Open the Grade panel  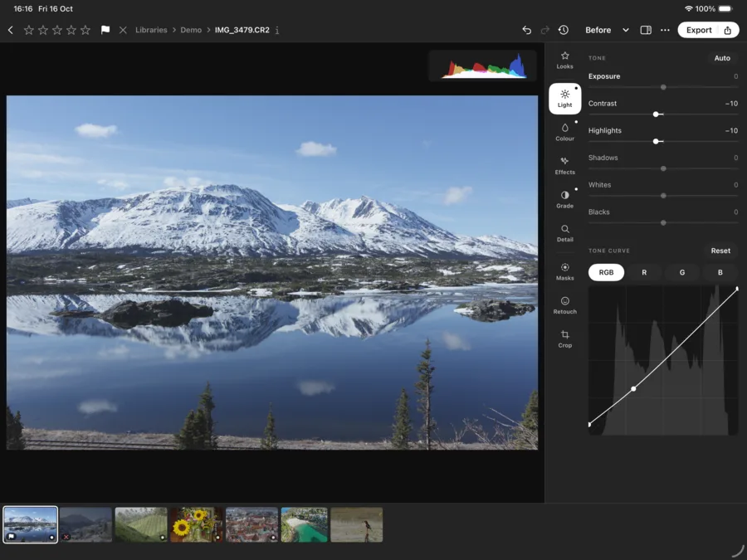pos(564,199)
